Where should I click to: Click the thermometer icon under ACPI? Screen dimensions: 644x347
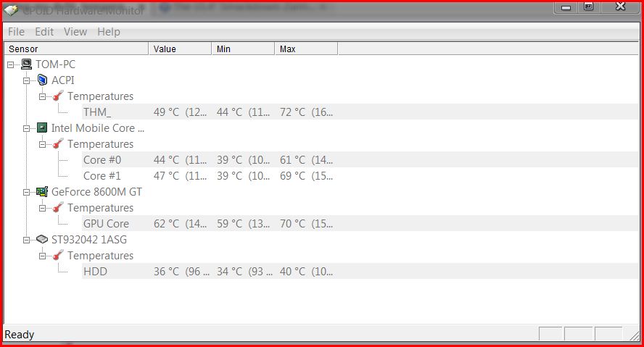click(x=58, y=96)
